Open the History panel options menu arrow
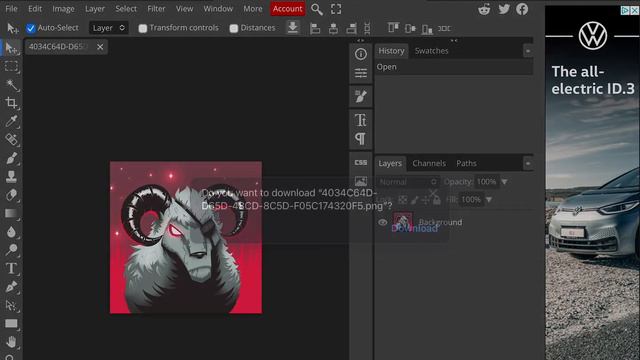This screenshot has width=640, height=360. coord(528,51)
